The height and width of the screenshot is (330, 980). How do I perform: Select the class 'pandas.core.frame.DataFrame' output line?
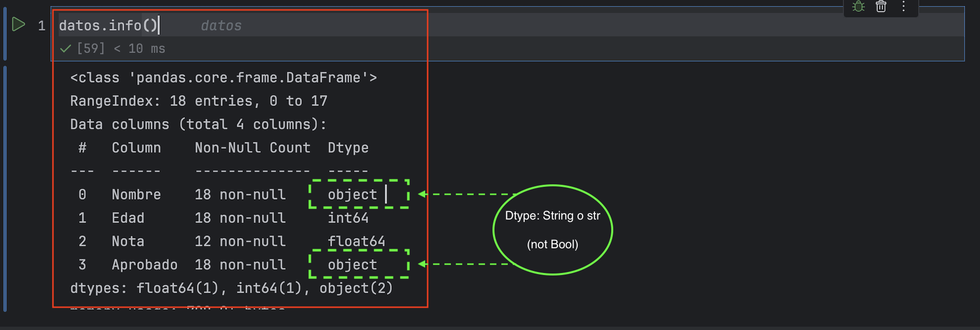tap(224, 78)
